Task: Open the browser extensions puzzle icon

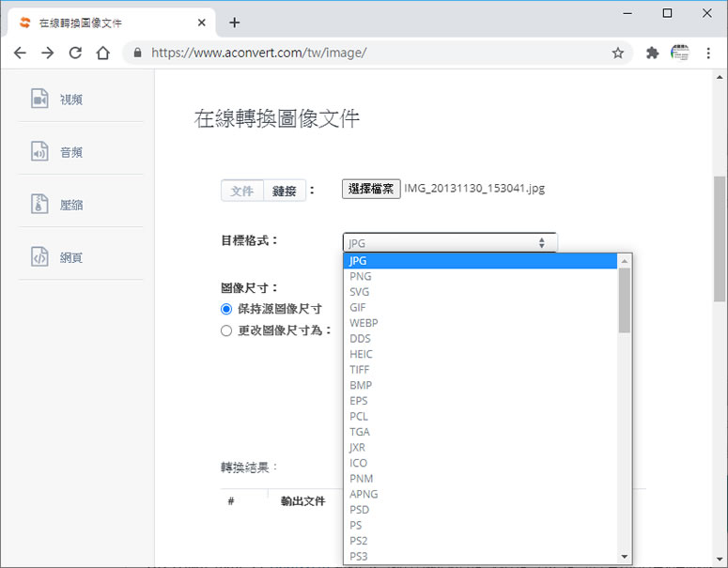Action: coord(652,54)
